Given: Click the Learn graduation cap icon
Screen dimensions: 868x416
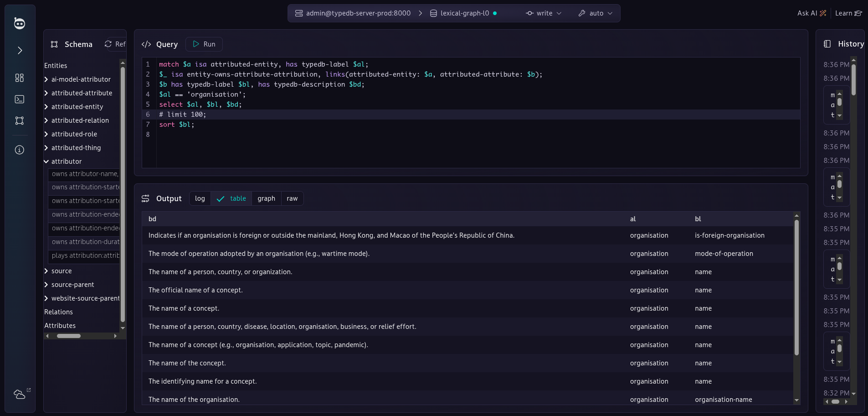Looking at the screenshot, I should [x=858, y=13].
